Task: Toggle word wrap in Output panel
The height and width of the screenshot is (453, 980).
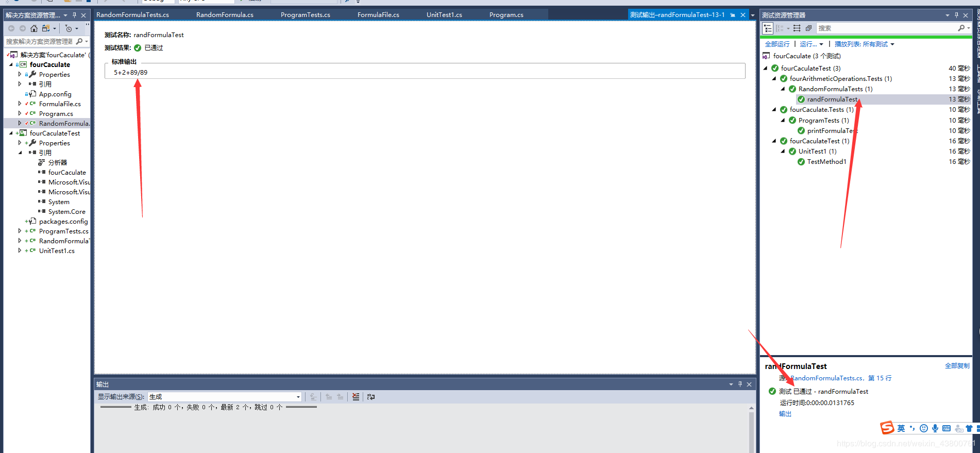Action: [x=371, y=397]
